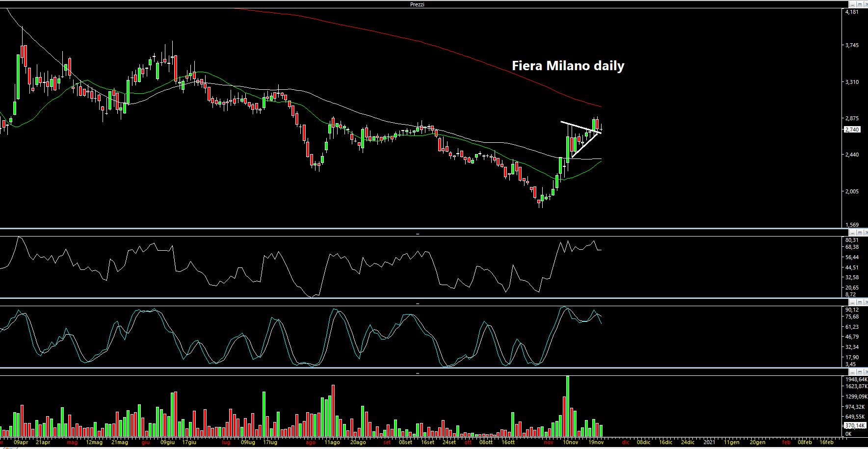Click the 2,875 price axis value

[852, 118]
